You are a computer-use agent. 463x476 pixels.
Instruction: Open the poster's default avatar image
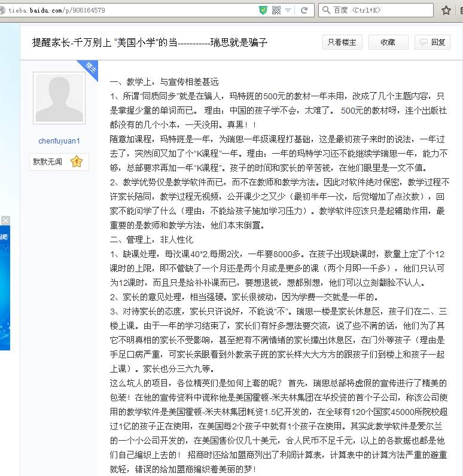tap(59, 98)
